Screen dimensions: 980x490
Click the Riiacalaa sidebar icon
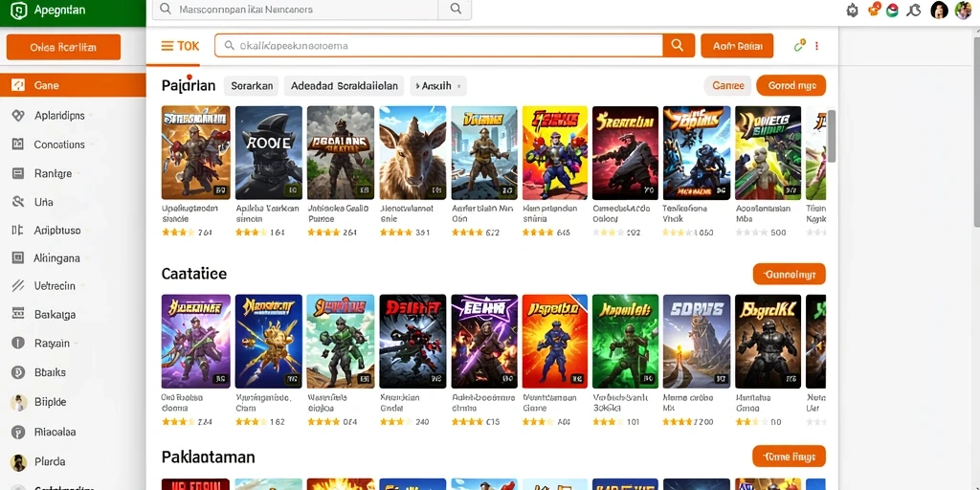point(18,432)
